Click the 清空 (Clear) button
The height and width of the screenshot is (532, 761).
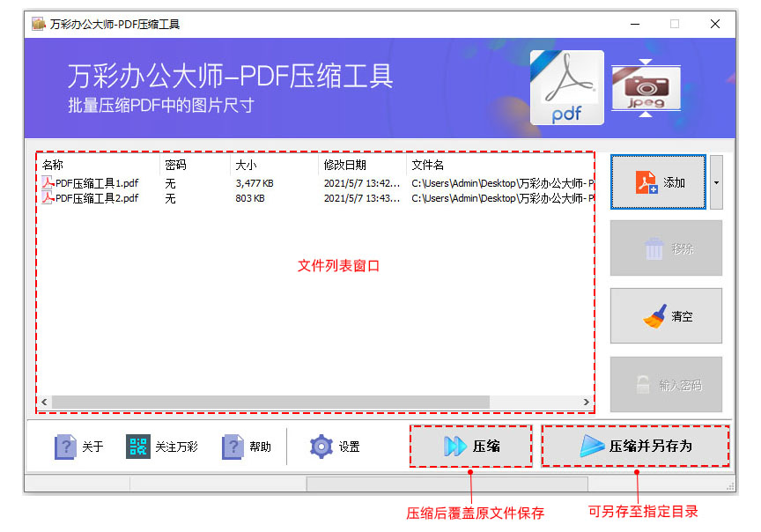pos(666,316)
